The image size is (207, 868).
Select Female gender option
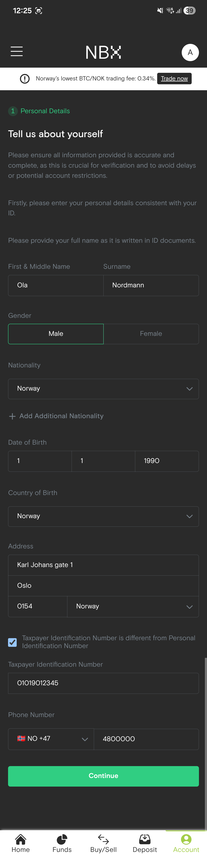pos(151,334)
